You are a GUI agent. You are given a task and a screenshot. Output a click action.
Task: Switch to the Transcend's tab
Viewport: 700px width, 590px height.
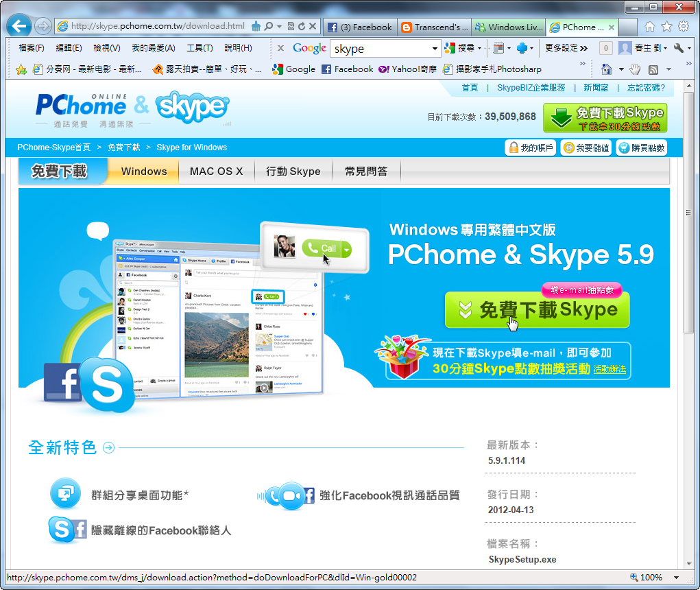[435, 27]
